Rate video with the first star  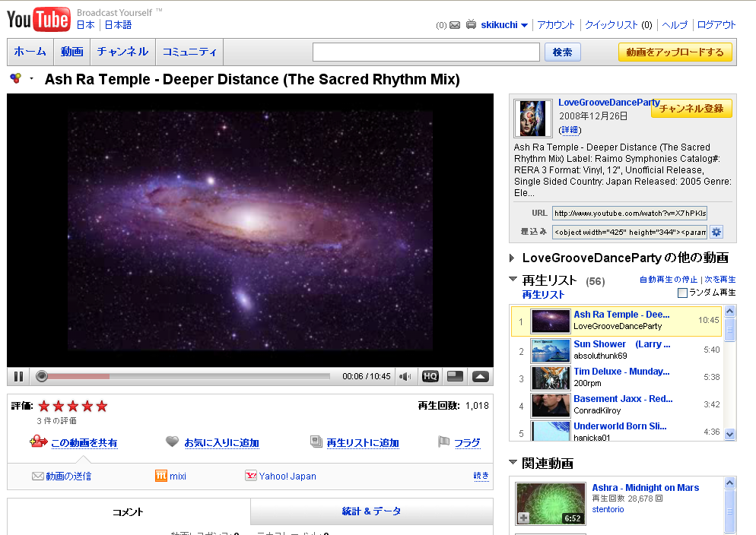(x=44, y=406)
